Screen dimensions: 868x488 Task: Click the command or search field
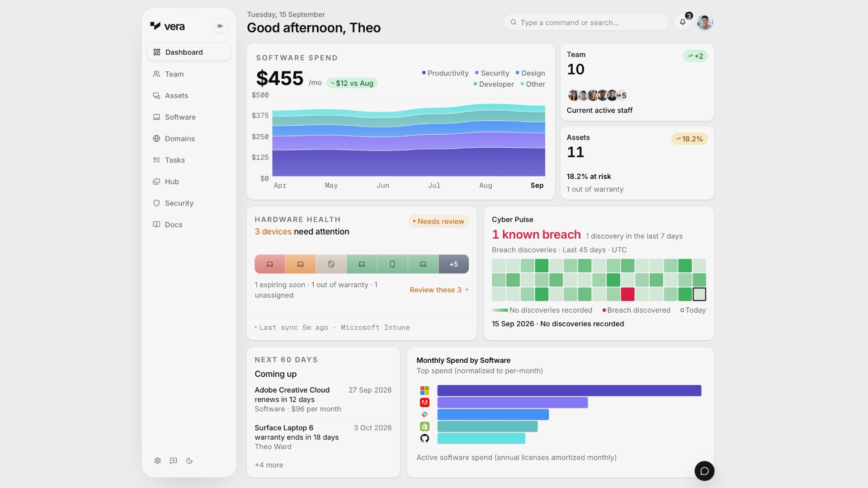(x=586, y=22)
